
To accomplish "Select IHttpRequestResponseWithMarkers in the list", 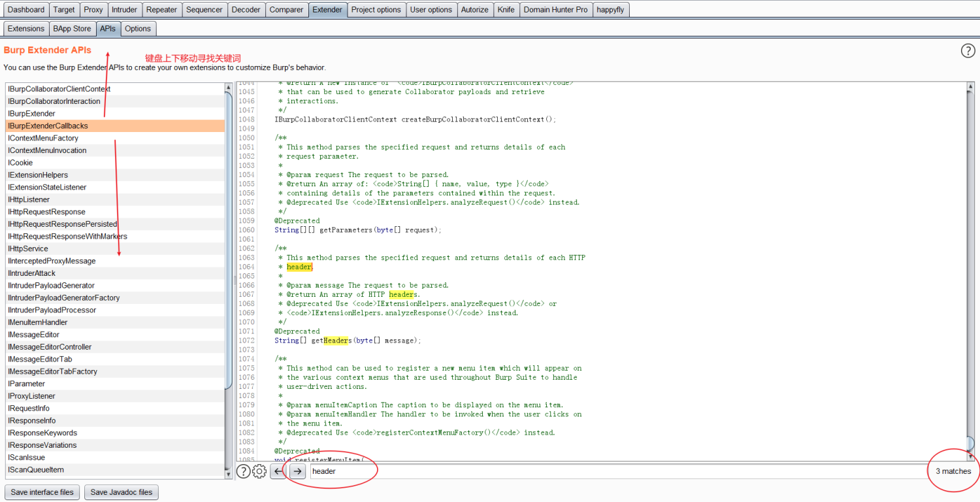I will pyautogui.click(x=115, y=237).
